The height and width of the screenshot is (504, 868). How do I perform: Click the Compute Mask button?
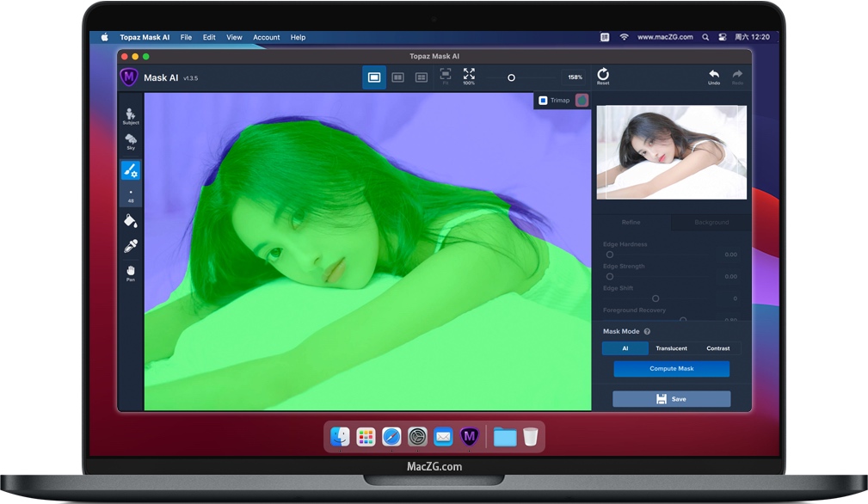(x=671, y=368)
